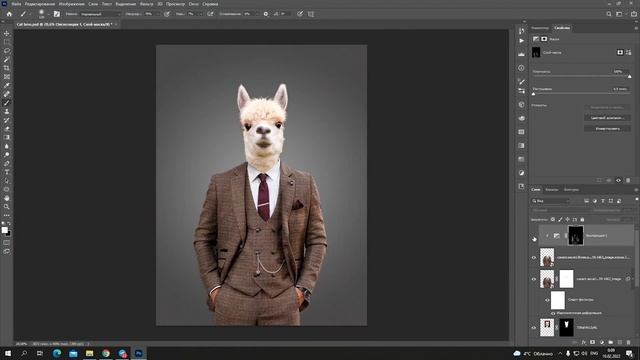Click the Select and Mask button
The image size is (640, 360).
pyautogui.click(x=607, y=107)
